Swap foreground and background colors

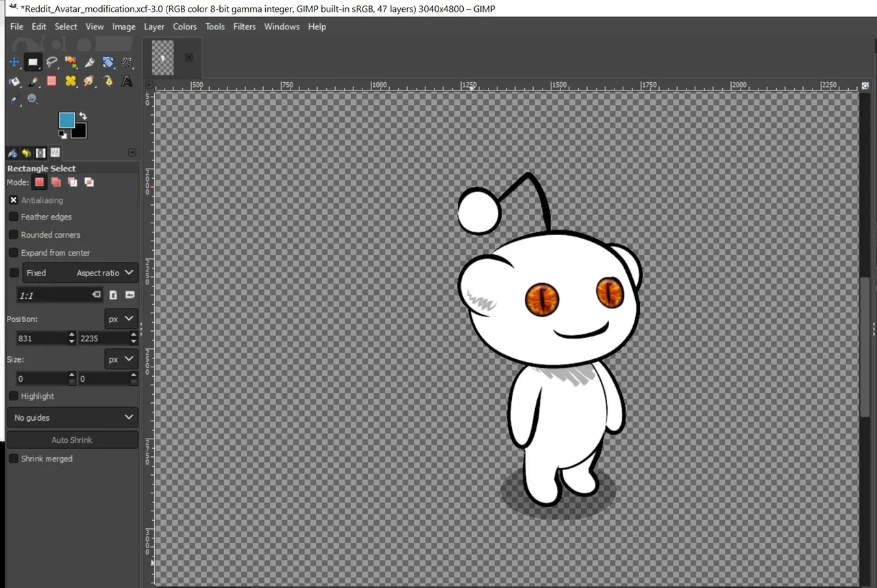[x=82, y=116]
